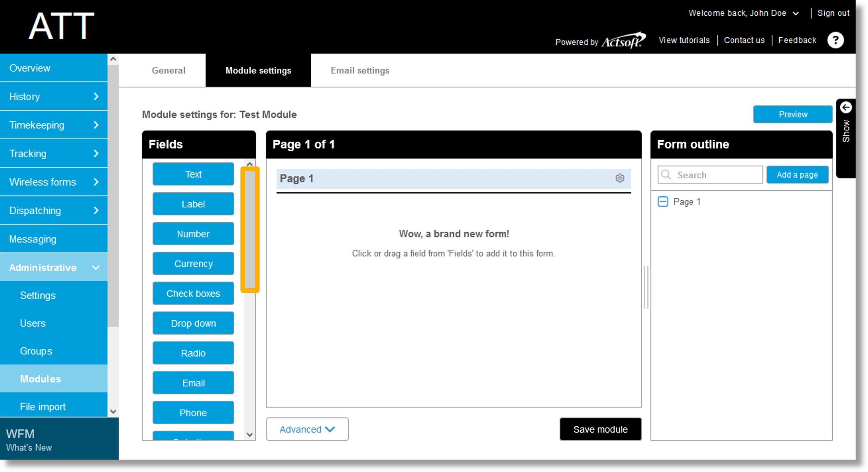Add a Currency field
The image size is (868, 472).
pyautogui.click(x=193, y=264)
